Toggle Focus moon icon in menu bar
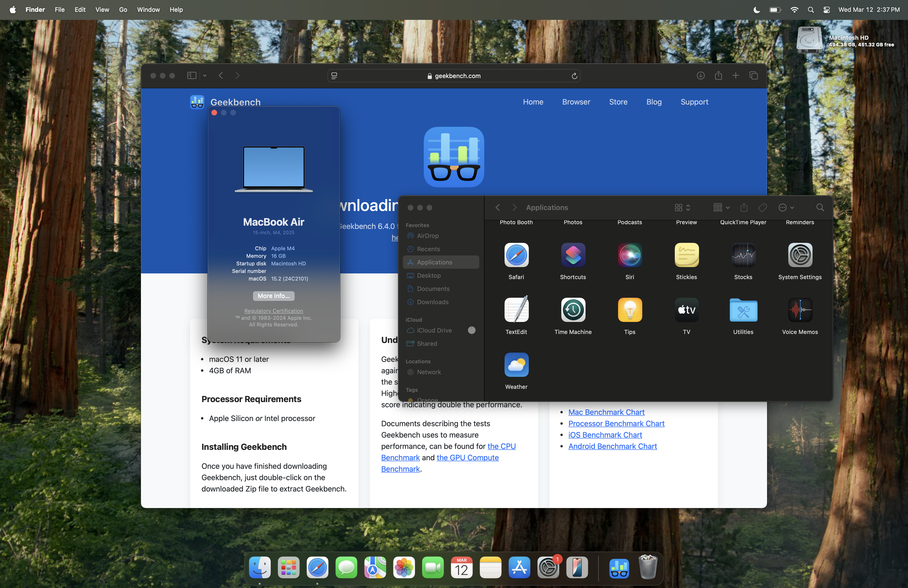 [x=756, y=10]
